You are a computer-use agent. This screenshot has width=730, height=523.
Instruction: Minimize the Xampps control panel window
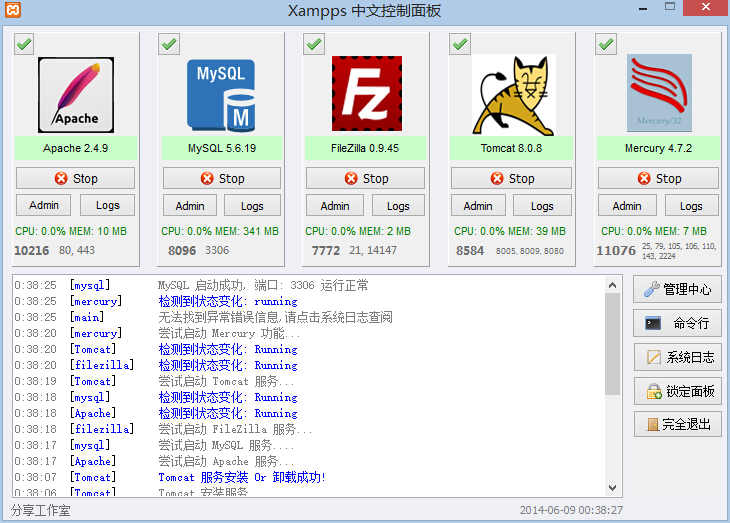(x=643, y=8)
